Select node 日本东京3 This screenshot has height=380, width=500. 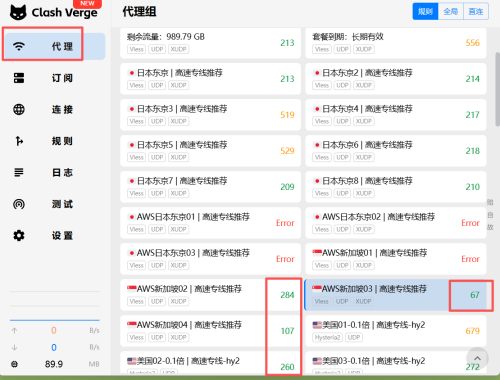click(x=210, y=115)
